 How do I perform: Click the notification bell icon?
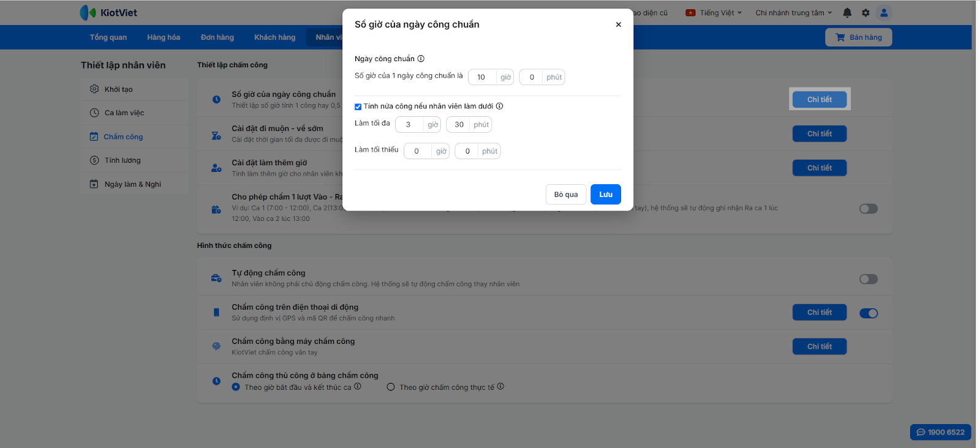tap(847, 13)
